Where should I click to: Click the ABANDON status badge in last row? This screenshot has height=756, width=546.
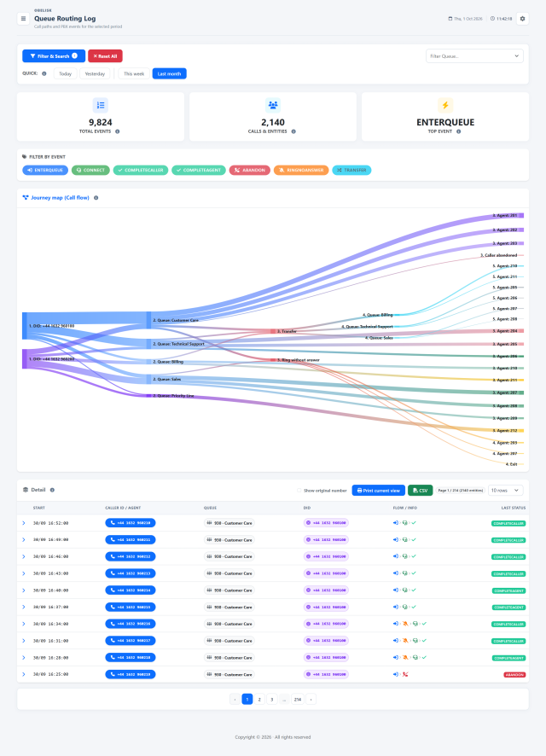coord(514,675)
